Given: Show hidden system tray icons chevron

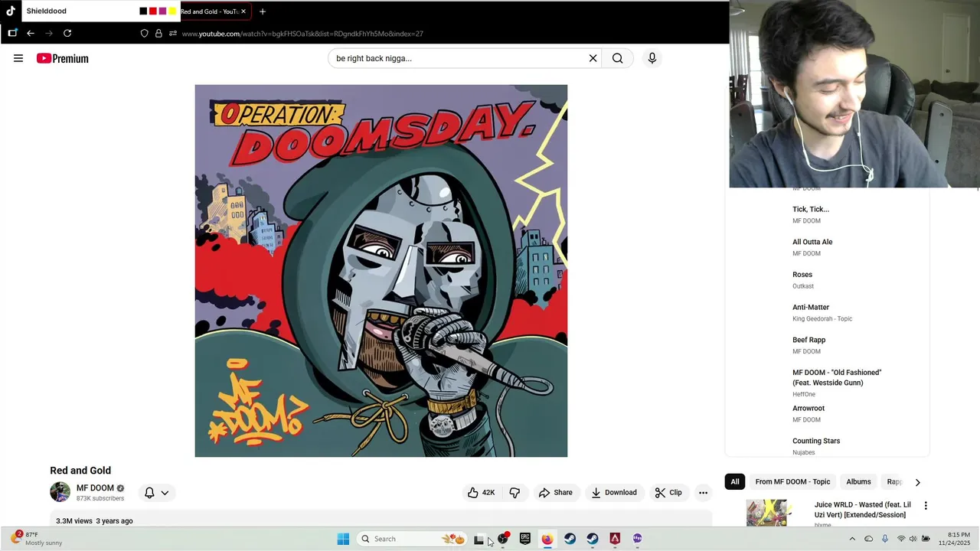Looking at the screenshot, I should tap(852, 539).
